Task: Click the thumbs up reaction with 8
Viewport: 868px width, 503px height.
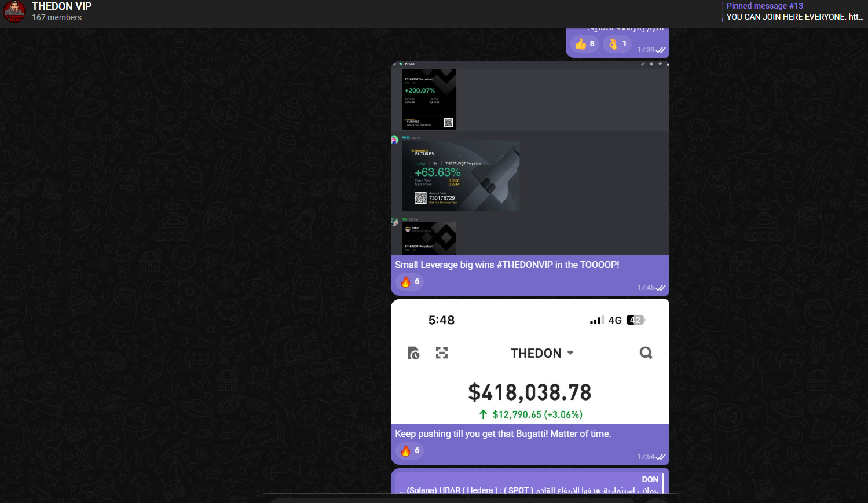Action: (585, 44)
